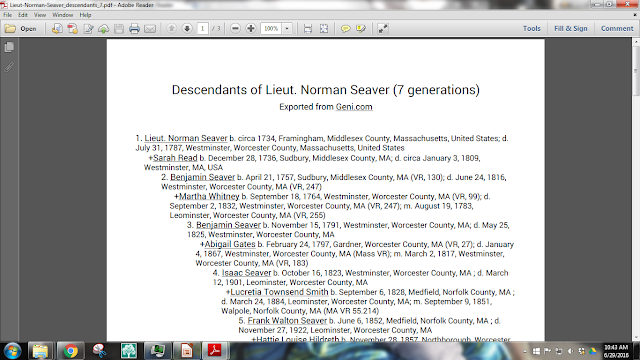Click the save (floppy disk) icon

119,29
